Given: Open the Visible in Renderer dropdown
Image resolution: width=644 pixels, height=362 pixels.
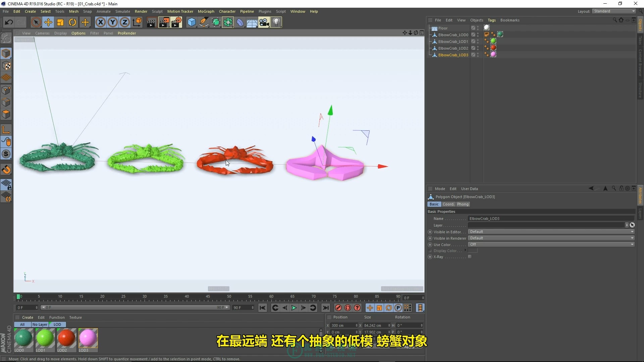Looking at the screenshot, I should [x=551, y=238].
